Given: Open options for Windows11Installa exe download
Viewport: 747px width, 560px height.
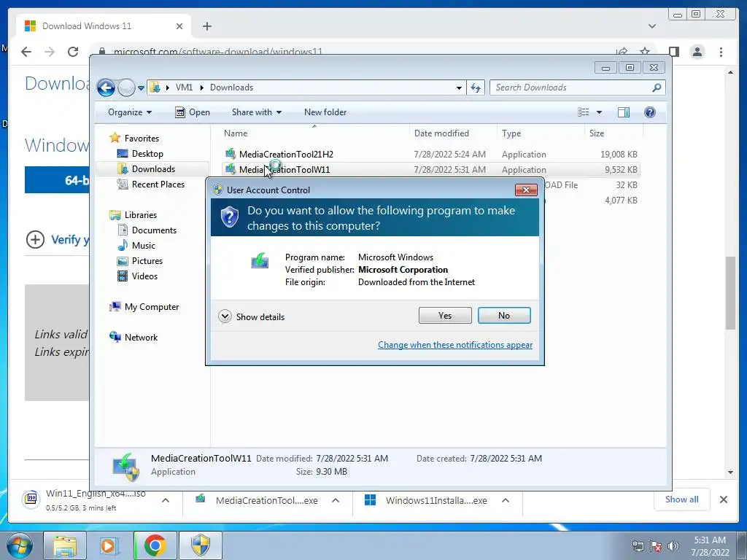Looking at the screenshot, I should (x=506, y=500).
